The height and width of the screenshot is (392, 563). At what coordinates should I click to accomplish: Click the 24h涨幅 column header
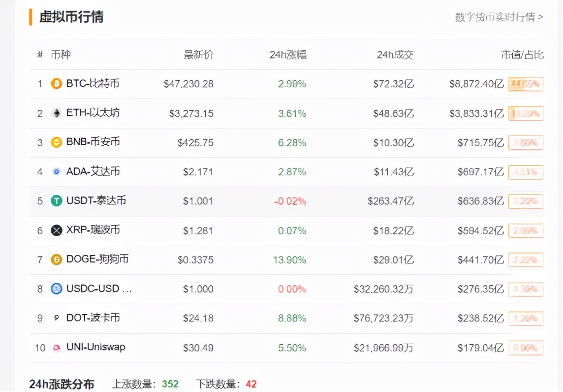point(288,54)
